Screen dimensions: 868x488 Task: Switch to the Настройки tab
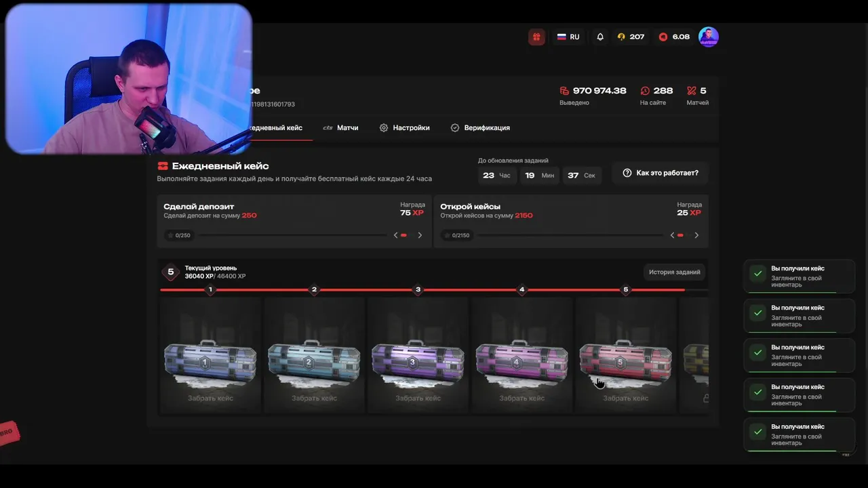pyautogui.click(x=405, y=127)
